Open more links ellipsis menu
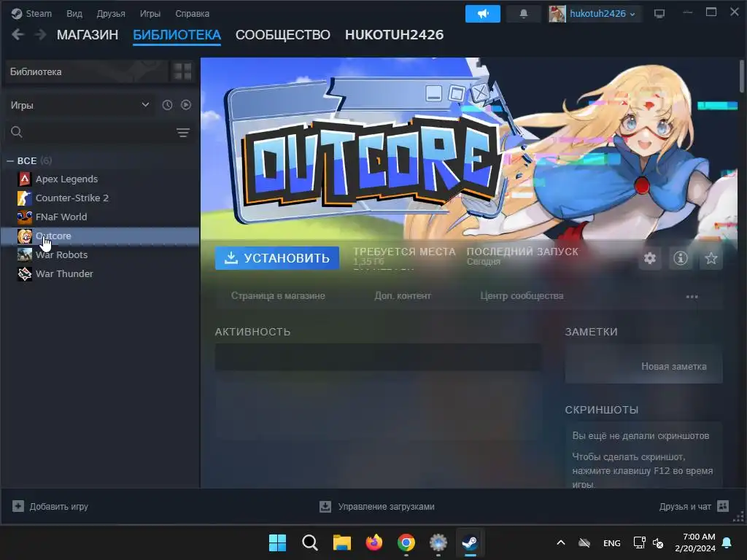Image resolution: width=747 pixels, height=560 pixels. pyautogui.click(x=692, y=297)
